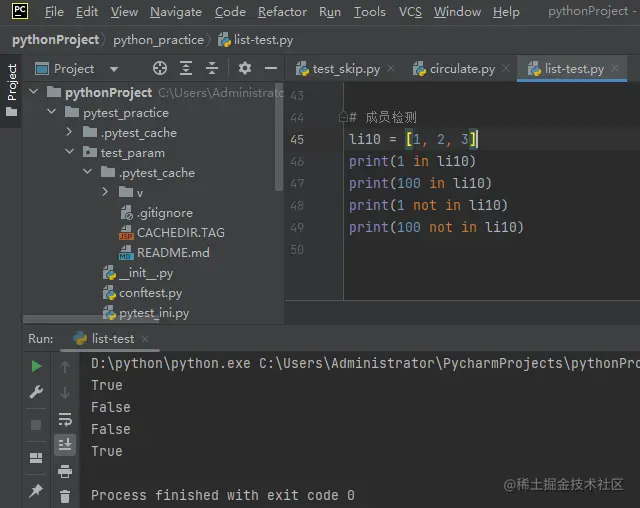Open the View menu
Screen dimensions: 640x508
click(124, 12)
